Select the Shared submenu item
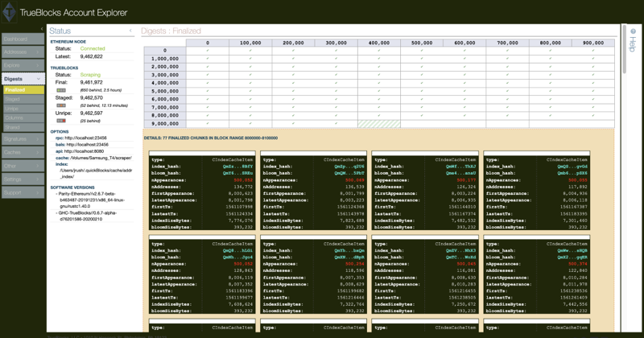This screenshot has height=338, width=644. [23, 127]
